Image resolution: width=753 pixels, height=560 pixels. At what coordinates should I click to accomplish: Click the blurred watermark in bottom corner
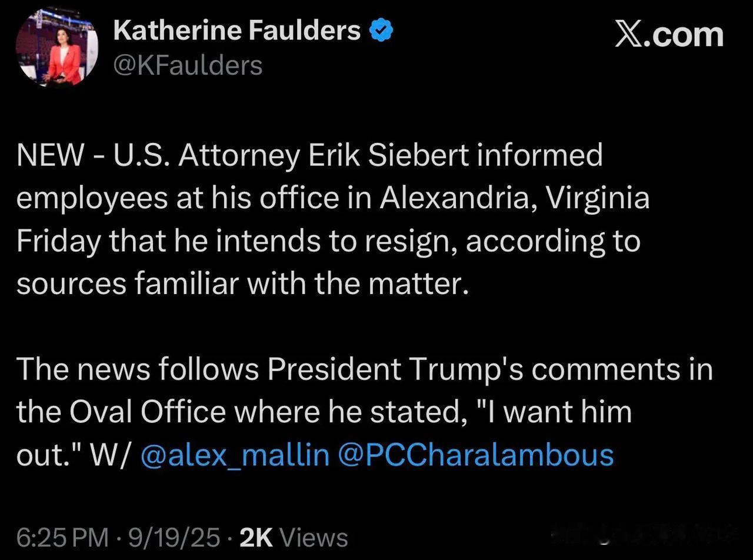646,534
